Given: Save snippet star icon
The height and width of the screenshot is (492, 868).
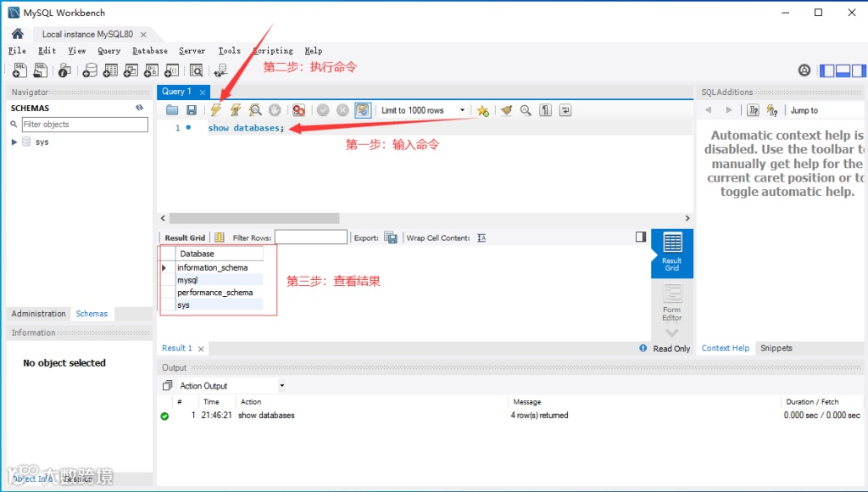Looking at the screenshot, I should tap(482, 111).
